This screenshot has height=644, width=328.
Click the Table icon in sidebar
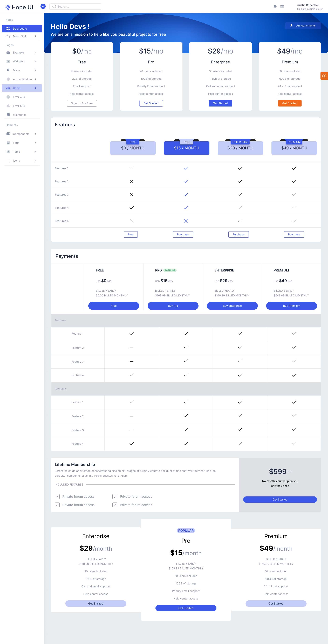8,152
